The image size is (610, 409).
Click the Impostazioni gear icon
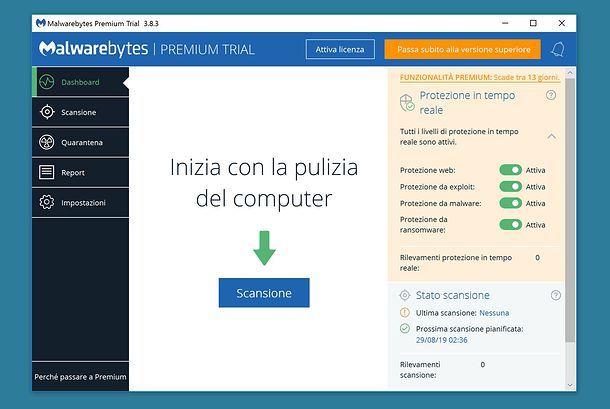(x=47, y=202)
